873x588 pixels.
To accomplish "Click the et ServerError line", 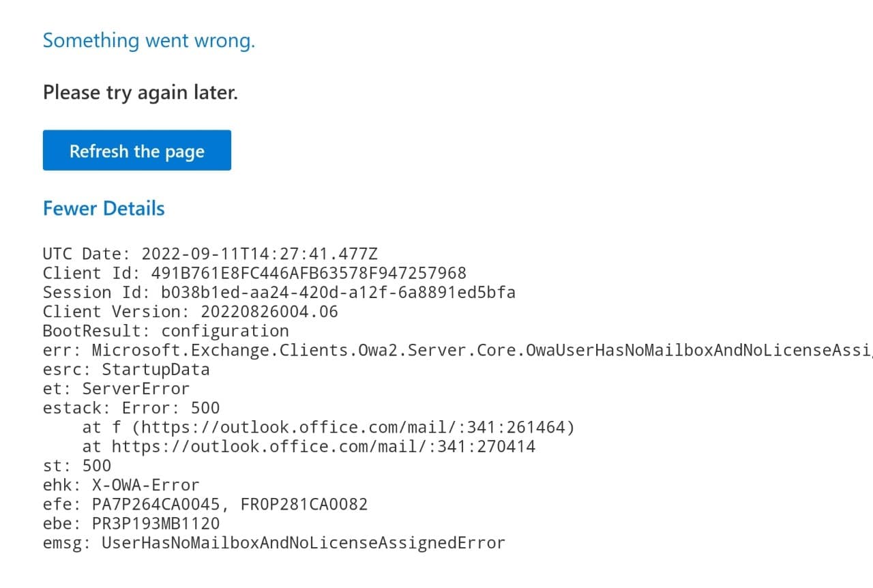I will coord(117,389).
